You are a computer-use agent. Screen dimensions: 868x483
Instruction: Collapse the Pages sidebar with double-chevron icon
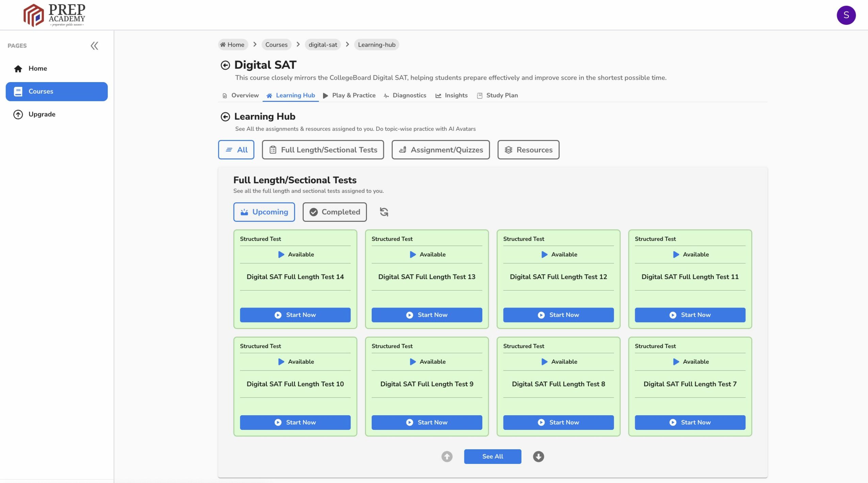(94, 46)
